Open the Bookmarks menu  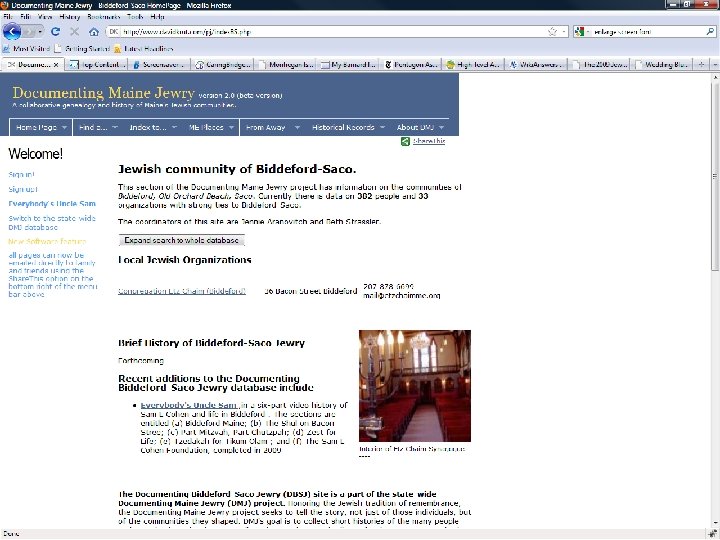point(103,17)
